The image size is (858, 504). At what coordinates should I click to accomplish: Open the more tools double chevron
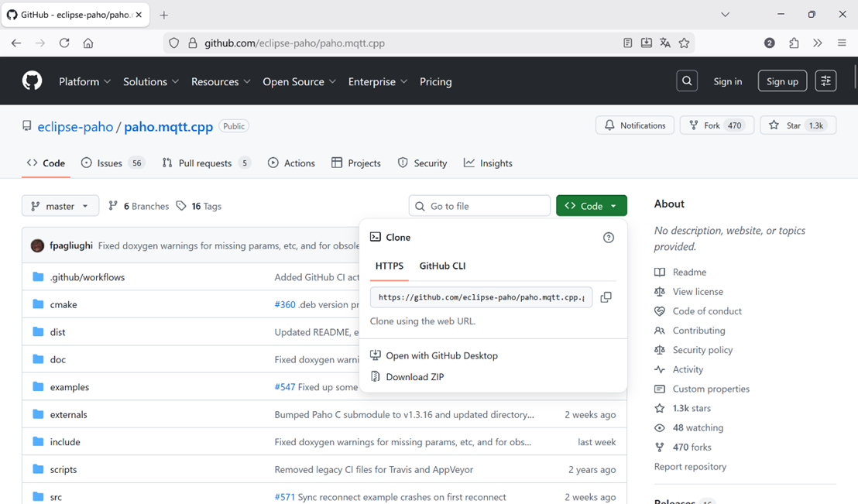click(x=818, y=43)
